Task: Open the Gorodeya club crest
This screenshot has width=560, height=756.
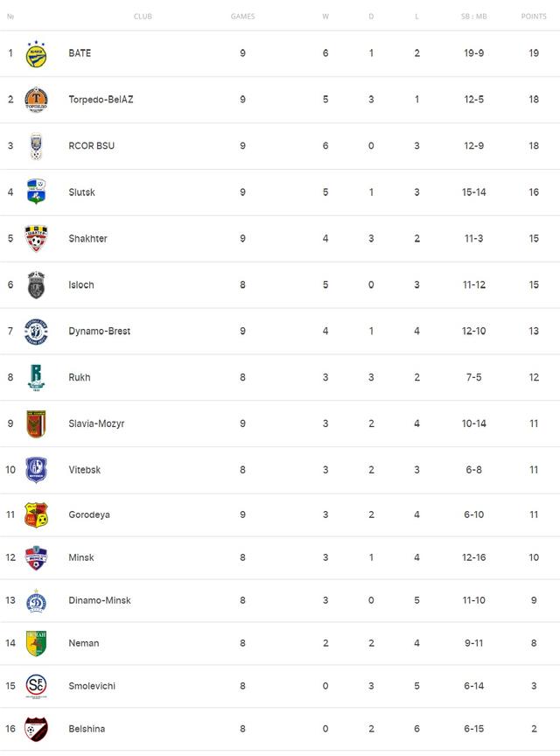Action: click(x=36, y=514)
